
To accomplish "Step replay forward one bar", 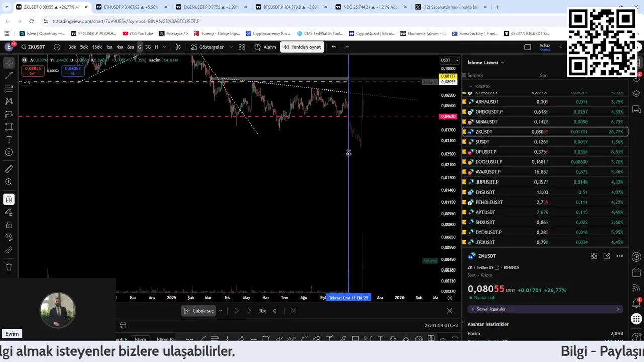I will coord(250,311).
